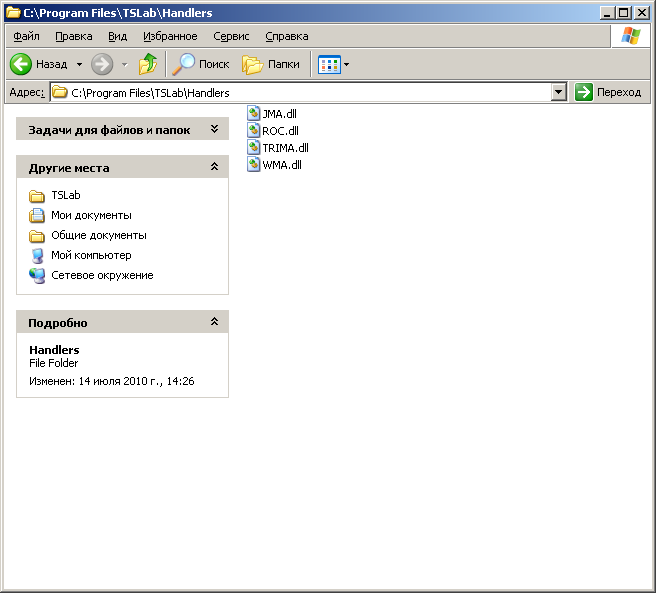Open the Forward history dropdown arrow

click(125, 64)
